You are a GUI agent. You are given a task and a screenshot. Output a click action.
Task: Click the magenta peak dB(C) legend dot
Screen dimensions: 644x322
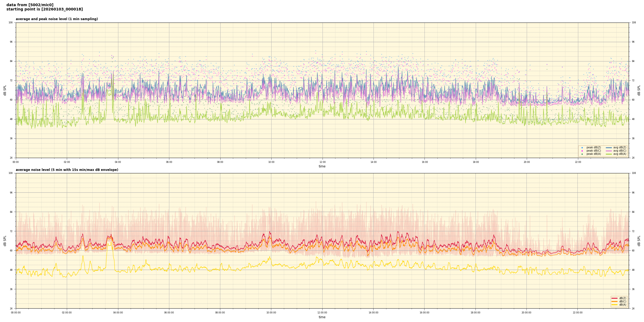582,151
